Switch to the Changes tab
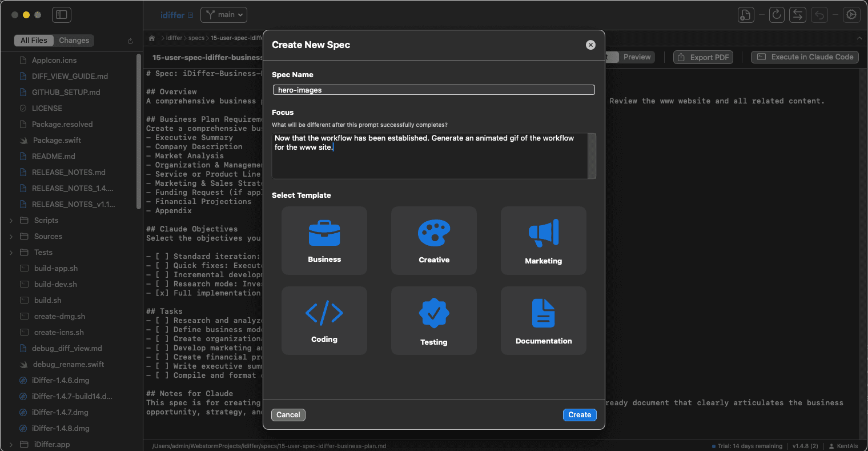 point(74,40)
